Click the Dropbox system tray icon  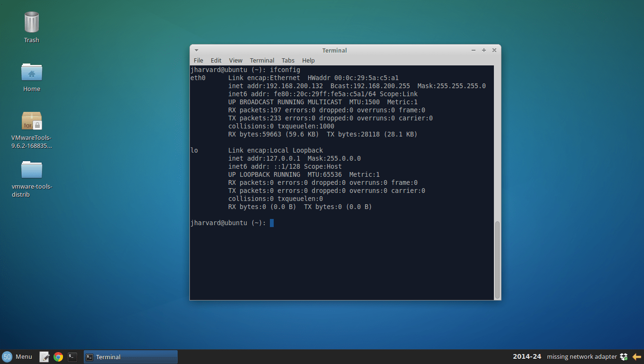(x=624, y=356)
